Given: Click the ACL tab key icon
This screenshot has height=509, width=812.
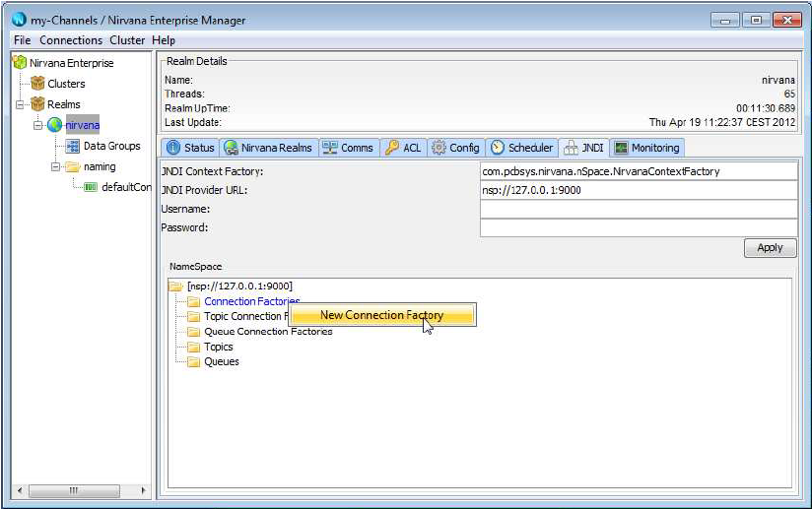Looking at the screenshot, I should coord(392,148).
